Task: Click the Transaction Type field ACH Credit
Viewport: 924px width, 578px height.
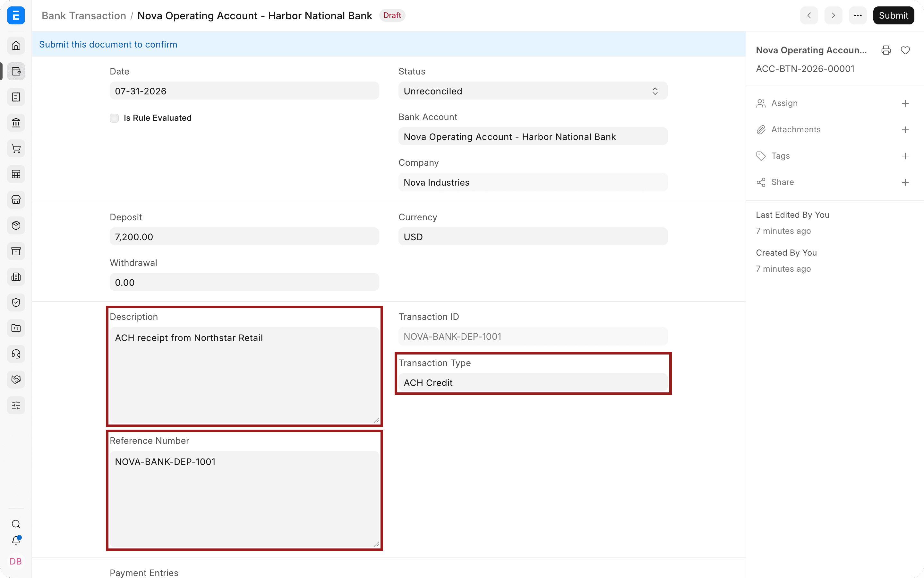Action: (x=533, y=382)
